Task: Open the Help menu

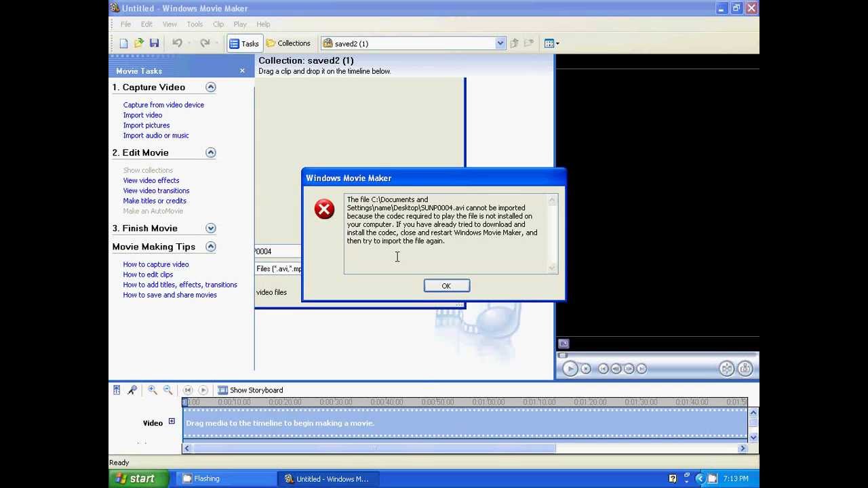Action: coord(263,24)
